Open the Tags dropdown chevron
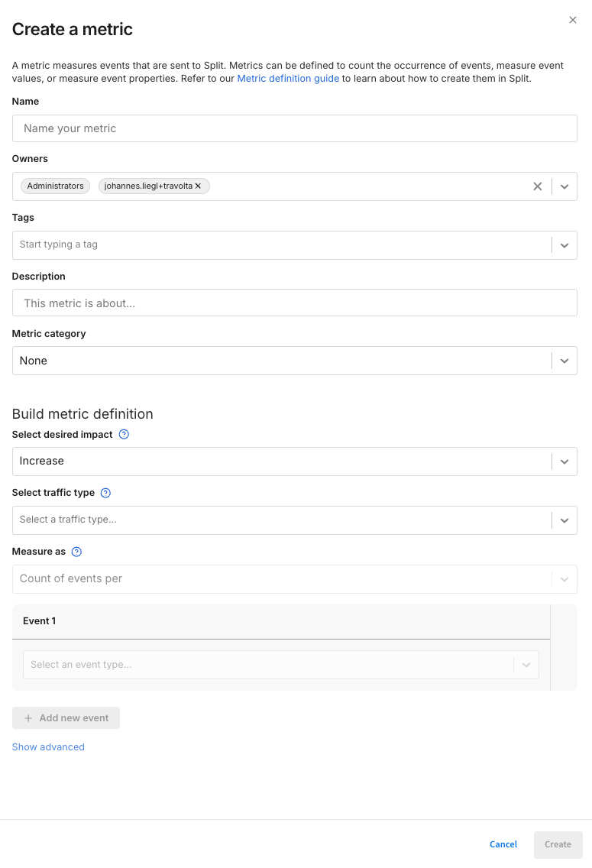Image resolution: width=592 pixels, height=868 pixels. tap(565, 245)
